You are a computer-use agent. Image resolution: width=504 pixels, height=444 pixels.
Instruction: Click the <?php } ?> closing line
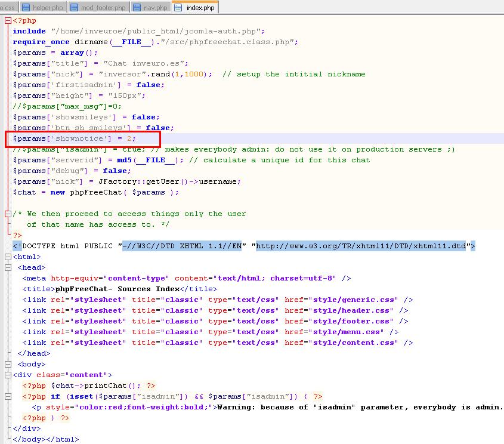46,418
